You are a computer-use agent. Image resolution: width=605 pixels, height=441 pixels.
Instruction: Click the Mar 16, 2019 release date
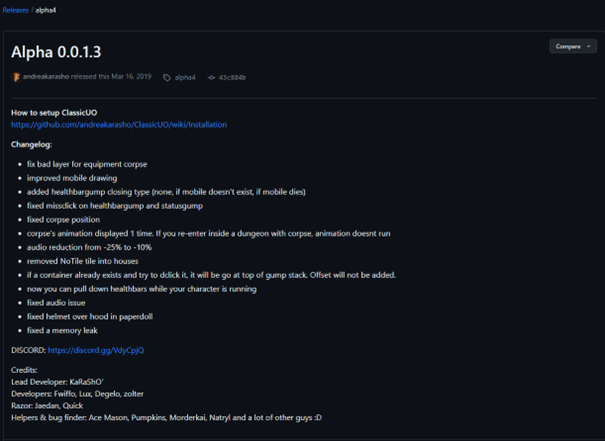coord(131,76)
